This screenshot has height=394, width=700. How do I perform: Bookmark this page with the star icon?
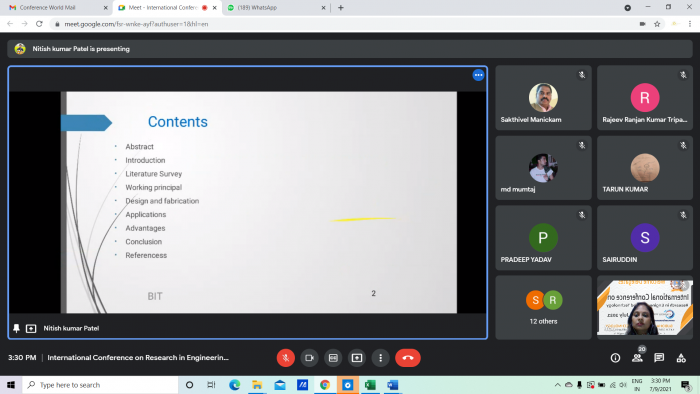coord(657,24)
